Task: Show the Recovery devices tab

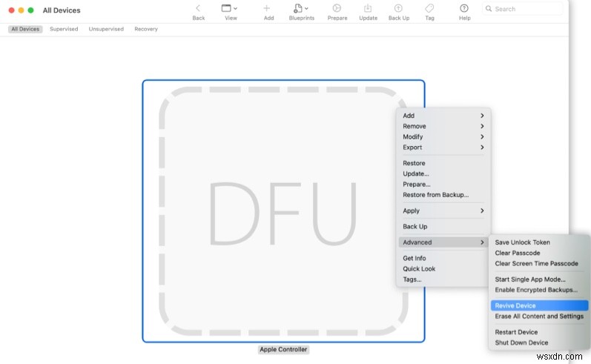Action: 145,29
